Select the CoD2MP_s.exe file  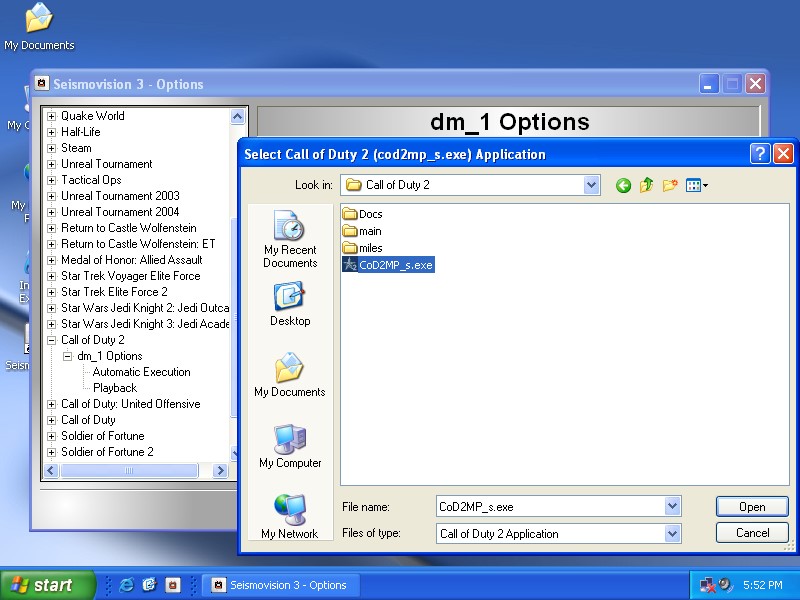(x=395, y=265)
